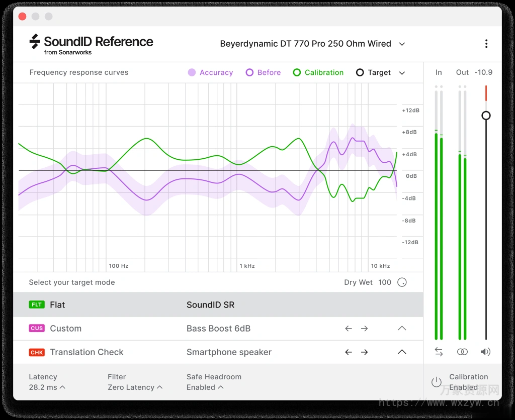Select the mono/stereo channel icon

[x=462, y=352]
